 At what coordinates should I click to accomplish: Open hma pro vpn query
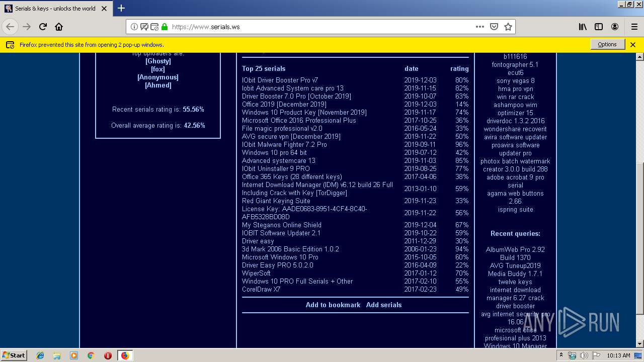pyautogui.click(x=515, y=88)
